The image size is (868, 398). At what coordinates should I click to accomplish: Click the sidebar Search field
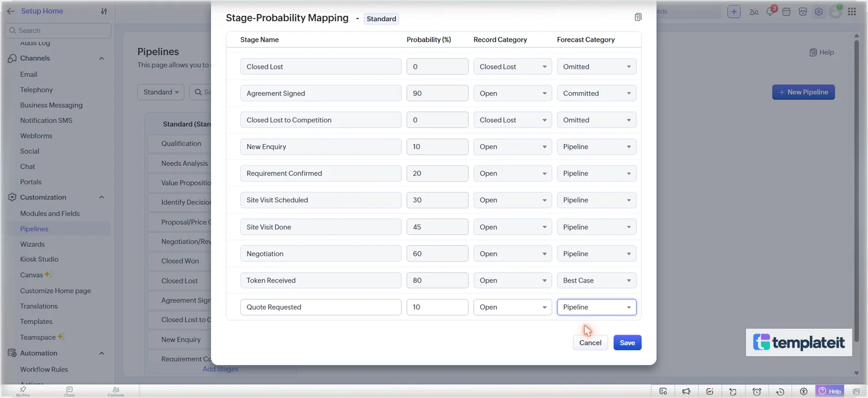click(x=57, y=30)
